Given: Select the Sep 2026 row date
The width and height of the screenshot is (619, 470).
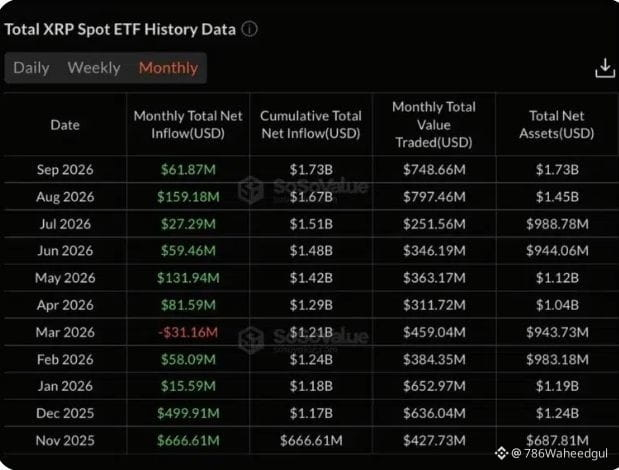Looking at the screenshot, I should click(65, 170).
